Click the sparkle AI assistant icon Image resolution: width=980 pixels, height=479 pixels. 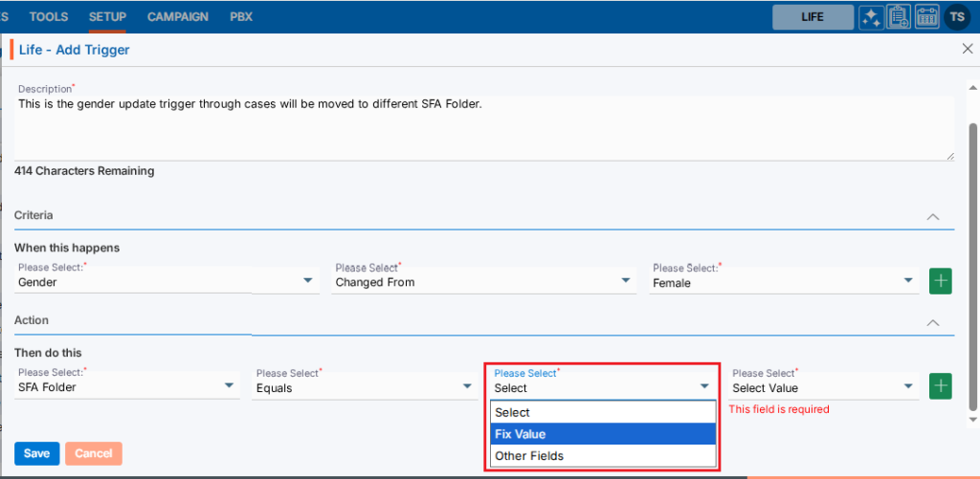coord(871,17)
